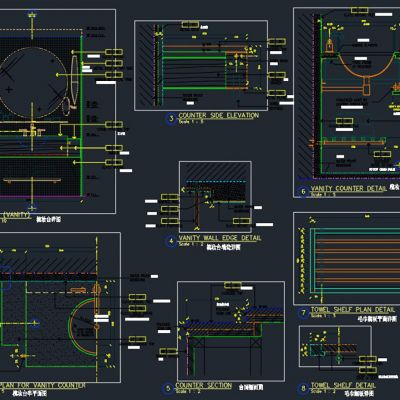This screenshot has width=400, height=400.
Task: Click the VANITY WALL EDGE DETAIL title
Action: pyautogui.click(x=220, y=238)
